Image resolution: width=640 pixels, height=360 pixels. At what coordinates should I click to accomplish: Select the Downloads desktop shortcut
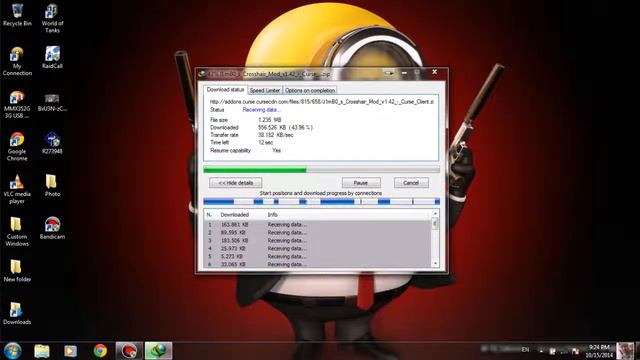pos(17,313)
